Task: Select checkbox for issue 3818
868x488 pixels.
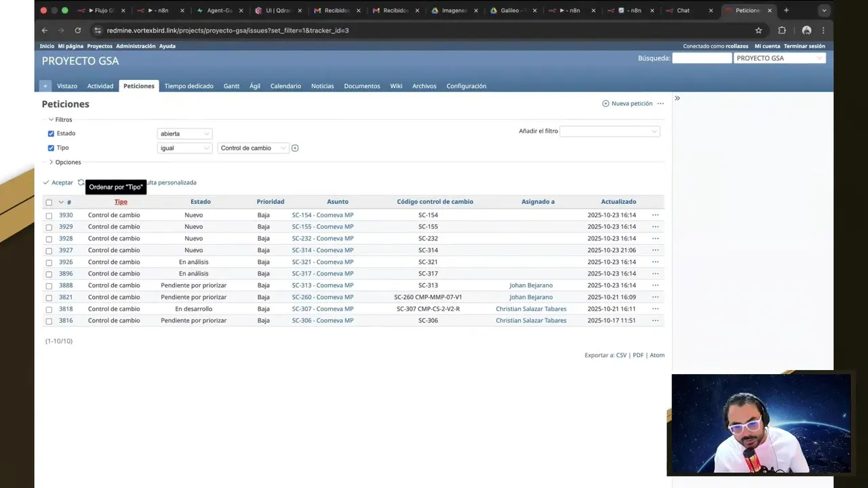Action: click(49, 309)
